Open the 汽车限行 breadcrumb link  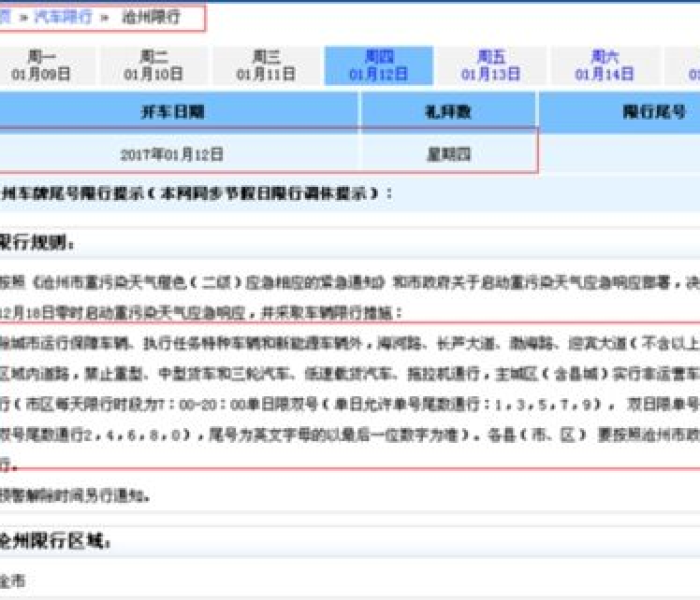[63, 17]
